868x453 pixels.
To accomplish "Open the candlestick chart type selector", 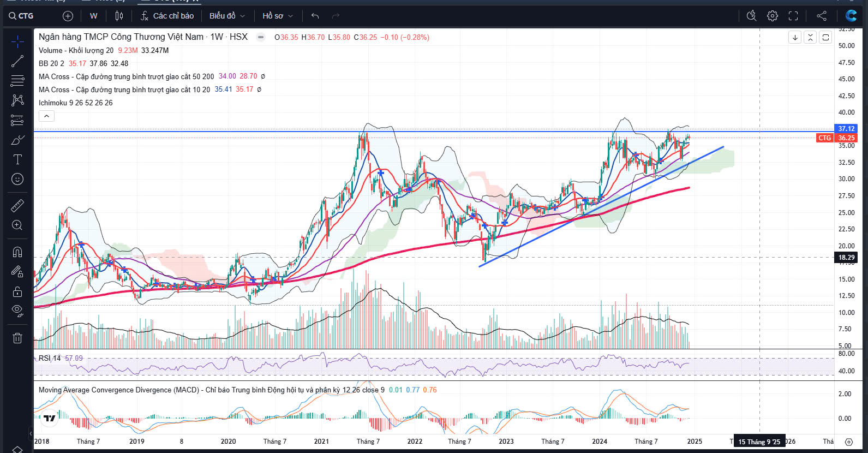I will [x=119, y=16].
